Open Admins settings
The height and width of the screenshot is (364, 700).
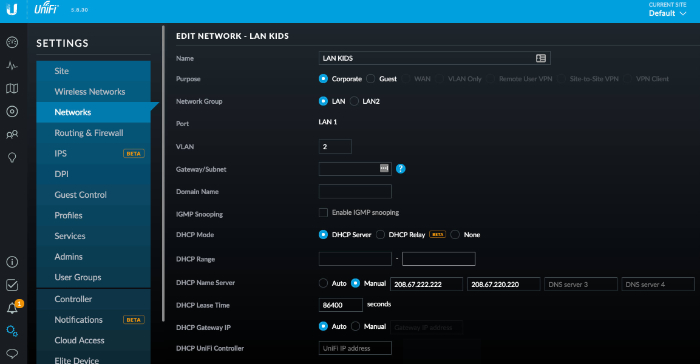coord(93,256)
